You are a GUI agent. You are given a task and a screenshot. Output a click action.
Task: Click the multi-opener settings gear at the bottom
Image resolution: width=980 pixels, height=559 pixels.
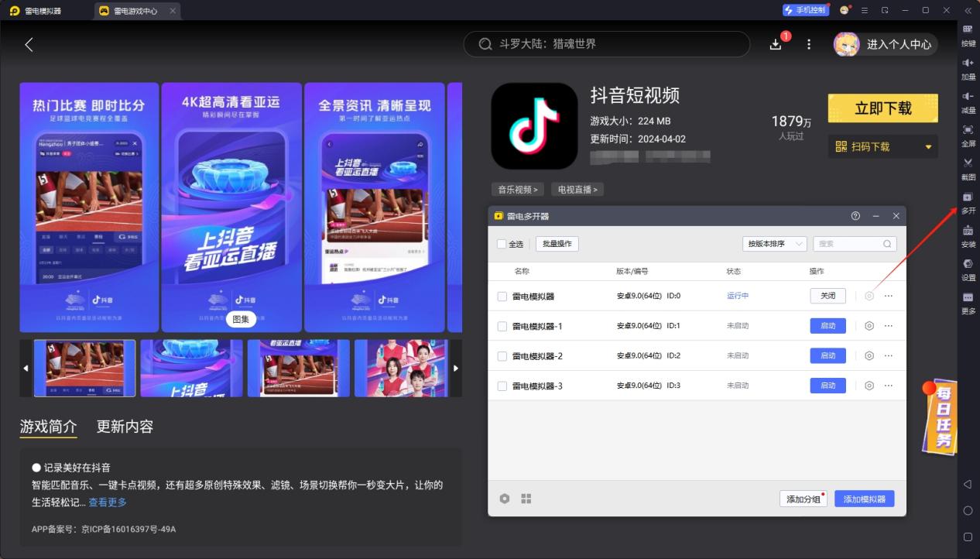(505, 499)
